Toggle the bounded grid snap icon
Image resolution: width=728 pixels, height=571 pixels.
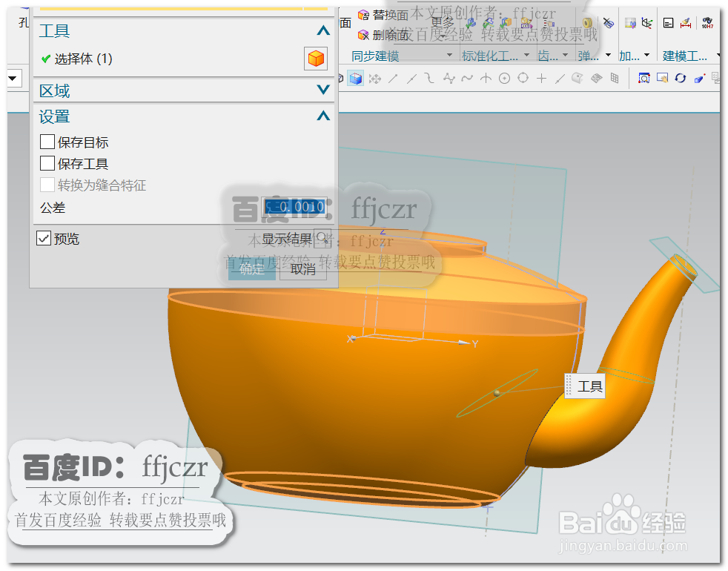[615, 78]
